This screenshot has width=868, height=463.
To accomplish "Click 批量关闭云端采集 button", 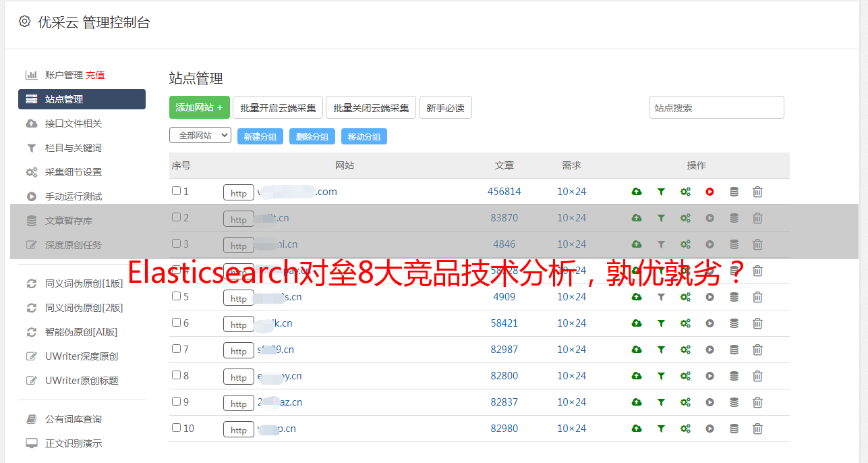I will 371,107.
